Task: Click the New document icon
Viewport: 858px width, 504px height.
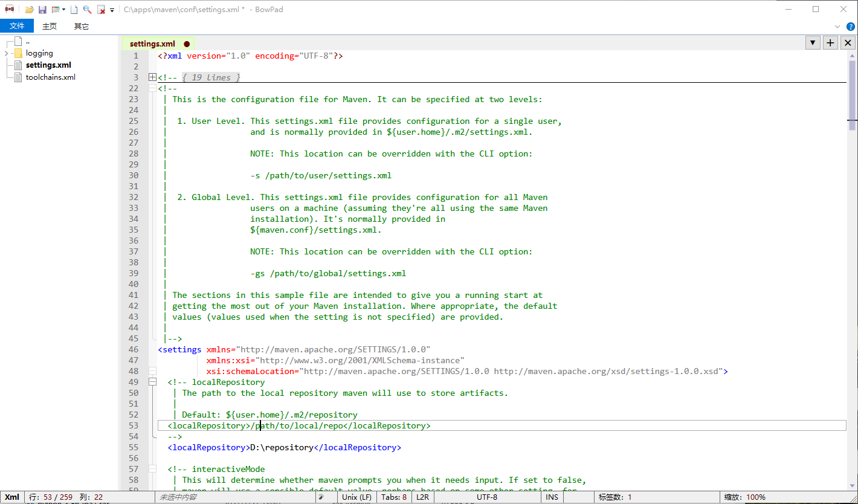Action: (x=74, y=10)
